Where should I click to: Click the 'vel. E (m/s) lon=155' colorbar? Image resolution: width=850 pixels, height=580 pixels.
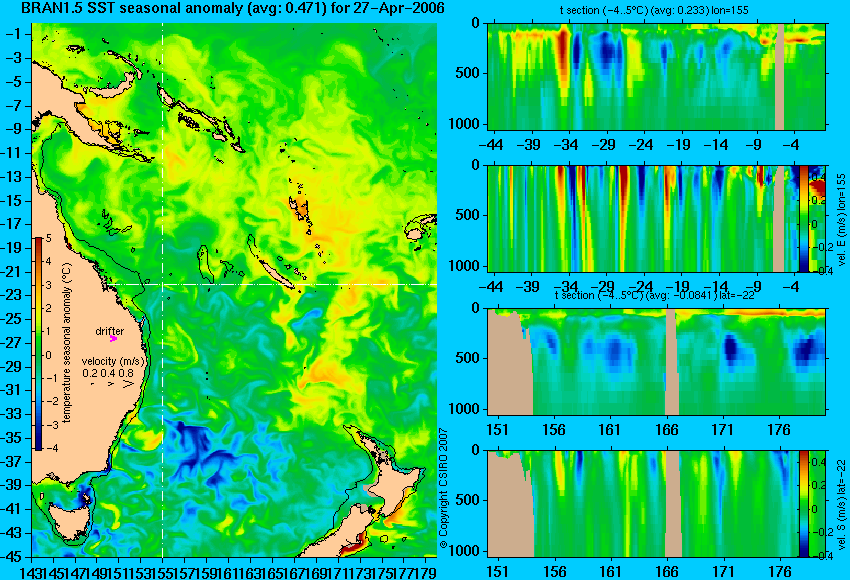[x=804, y=218]
